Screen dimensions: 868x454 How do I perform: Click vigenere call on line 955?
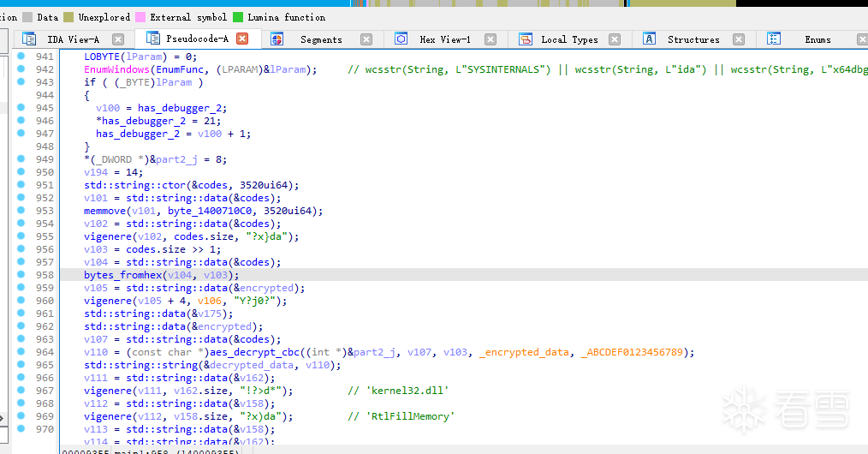click(x=108, y=236)
